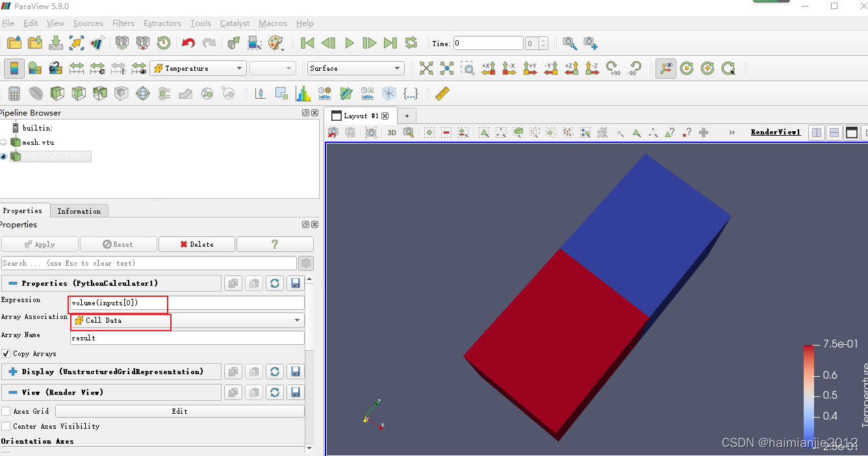
Task: Click the yellow Ruler icon
Action: tap(442, 94)
